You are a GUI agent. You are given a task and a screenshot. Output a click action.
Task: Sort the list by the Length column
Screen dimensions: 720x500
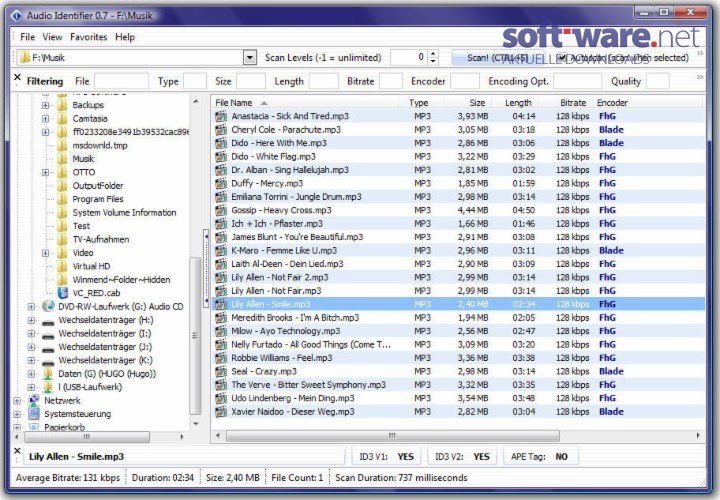tap(518, 103)
